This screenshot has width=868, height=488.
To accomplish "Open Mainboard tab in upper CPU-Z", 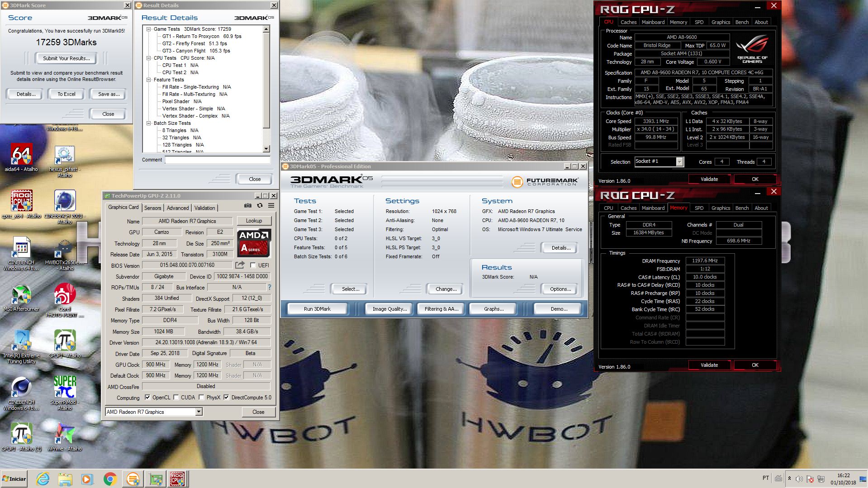I will tap(653, 22).
